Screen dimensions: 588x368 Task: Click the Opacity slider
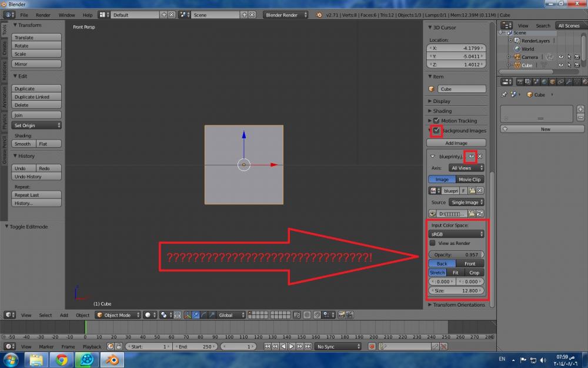pyautogui.click(x=457, y=254)
